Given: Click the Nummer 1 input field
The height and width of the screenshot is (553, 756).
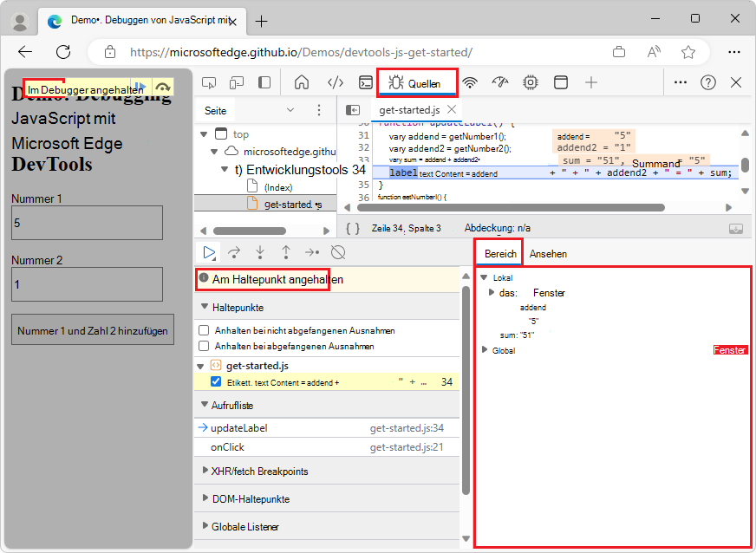Looking at the screenshot, I should click(x=87, y=223).
